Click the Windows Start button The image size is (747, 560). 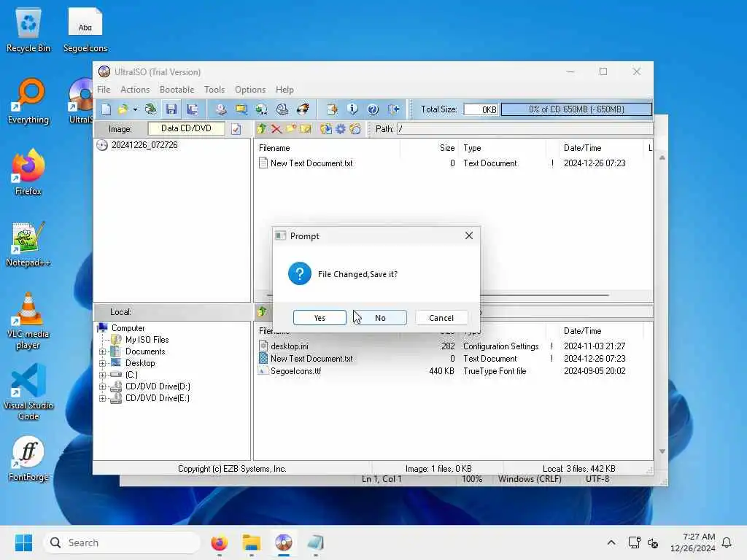pos(23,542)
